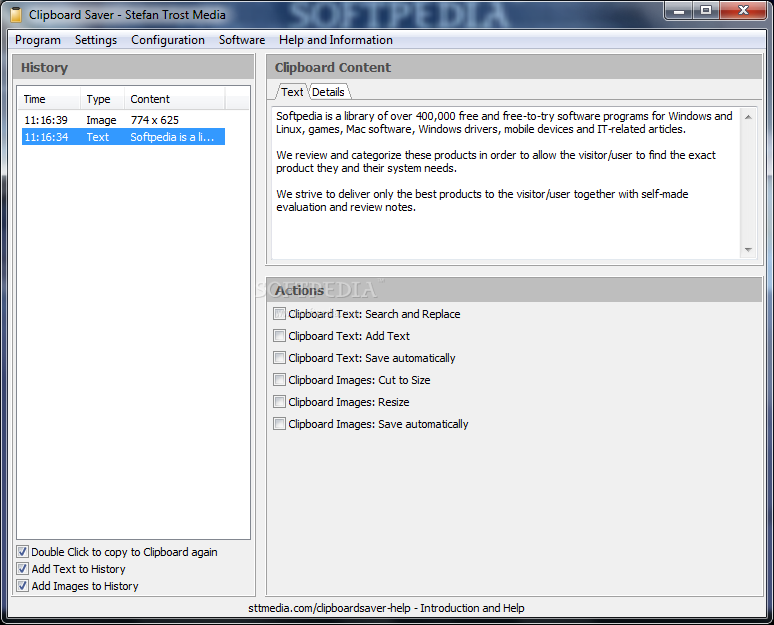The height and width of the screenshot is (625, 774).
Task: Click the 'Softpedia is a li...' content cell
Action: pos(172,137)
